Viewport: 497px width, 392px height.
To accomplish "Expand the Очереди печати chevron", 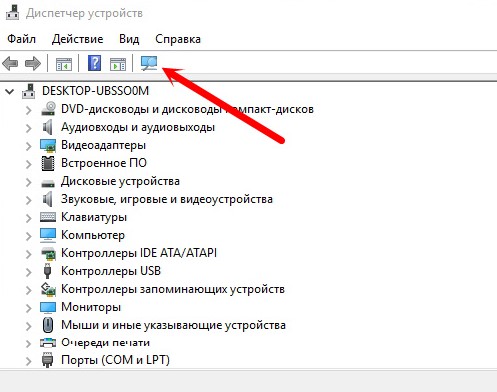I will pos(29,344).
